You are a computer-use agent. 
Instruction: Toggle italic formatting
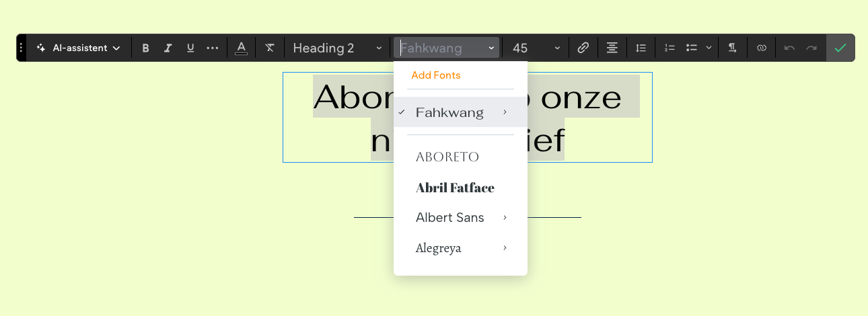(x=168, y=48)
